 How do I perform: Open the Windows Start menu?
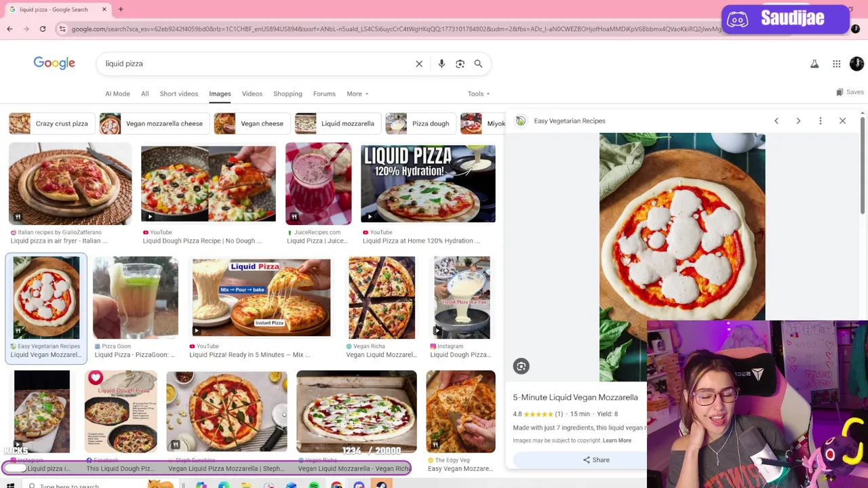[x=10, y=485]
